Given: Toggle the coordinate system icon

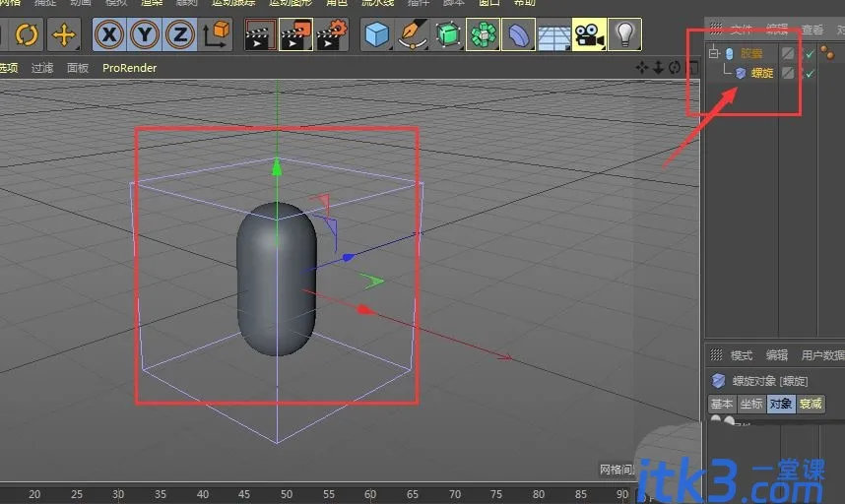Looking at the screenshot, I should coord(216,35).
